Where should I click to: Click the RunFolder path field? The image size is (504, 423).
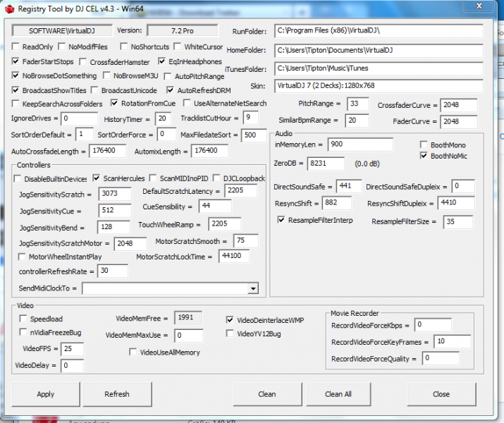click(x=379, y=31)
